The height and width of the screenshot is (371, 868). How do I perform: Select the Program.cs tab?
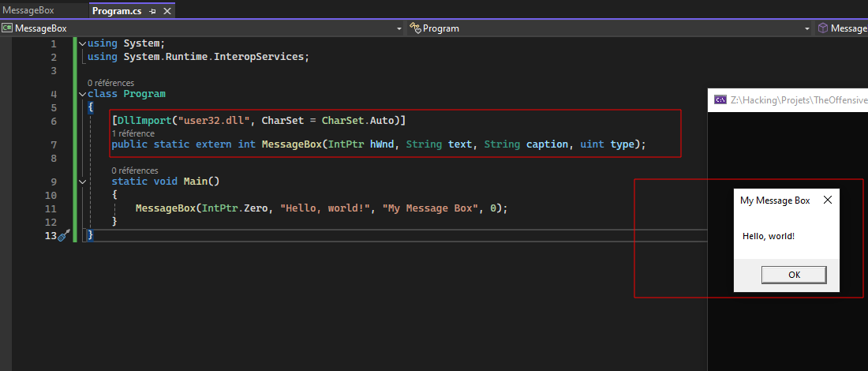tap(117, 11)
